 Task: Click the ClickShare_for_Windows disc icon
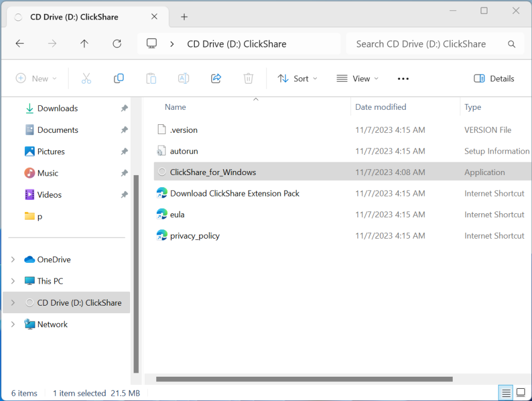pos(162,172)
